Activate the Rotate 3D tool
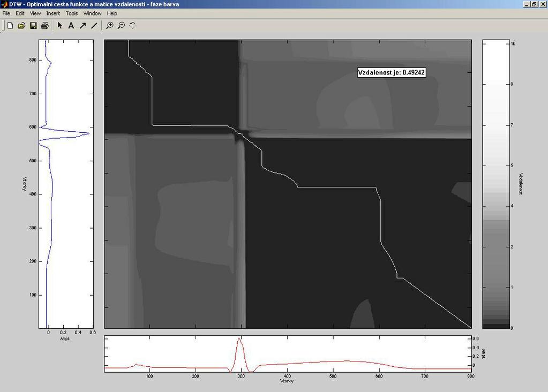The image size is (548, 392). (132, 26)
